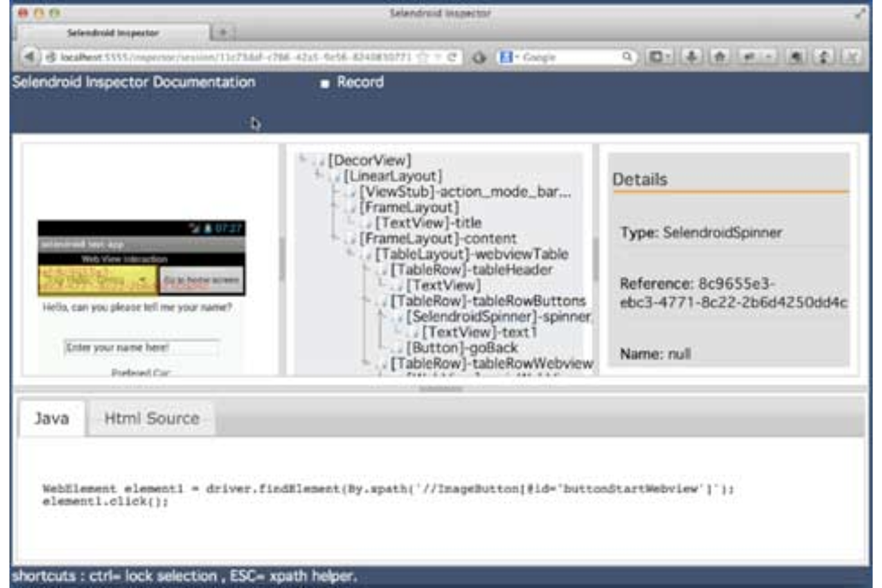Viewport: 882px width, 588px height.
Task: Click the 'Enter your name here!' field in preview
Action: tap(141, 347)
